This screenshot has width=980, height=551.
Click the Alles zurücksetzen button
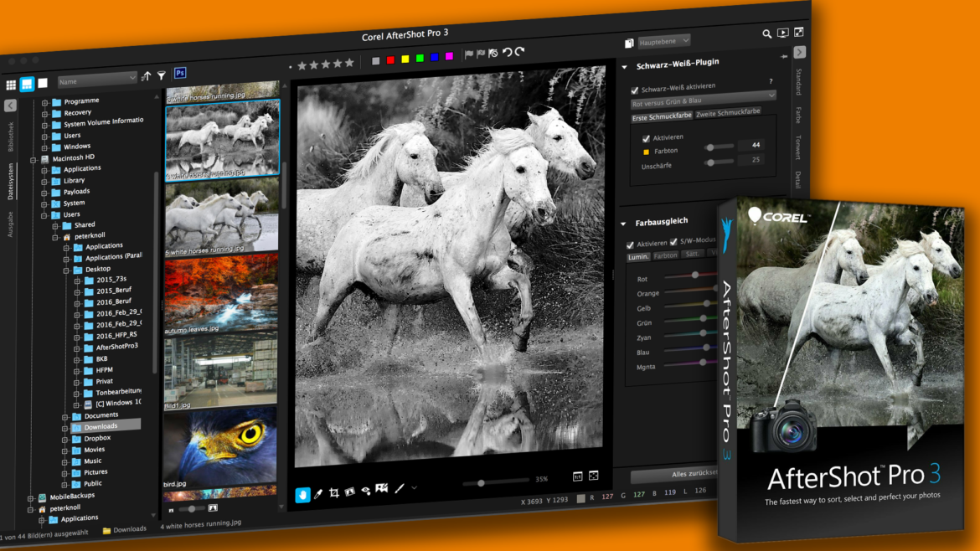point(674,474)
